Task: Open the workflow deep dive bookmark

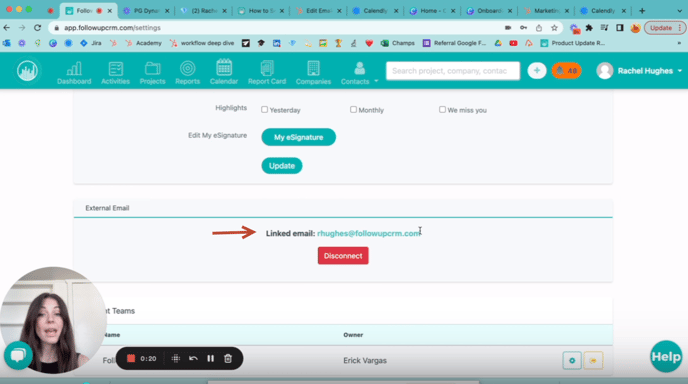Action: pos(202,43)
